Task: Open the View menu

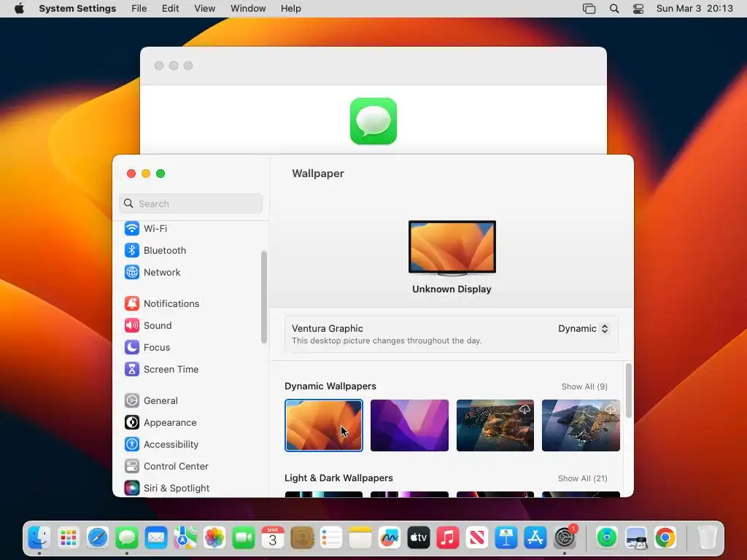Action: 205,9
